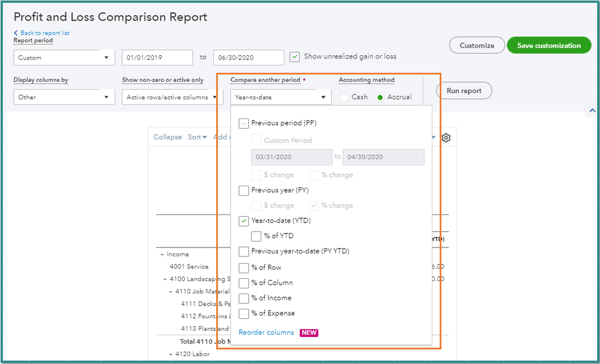The image size is (600, 364).
Task: Open the Display columns by dropdown
Action: click(64, 97)
